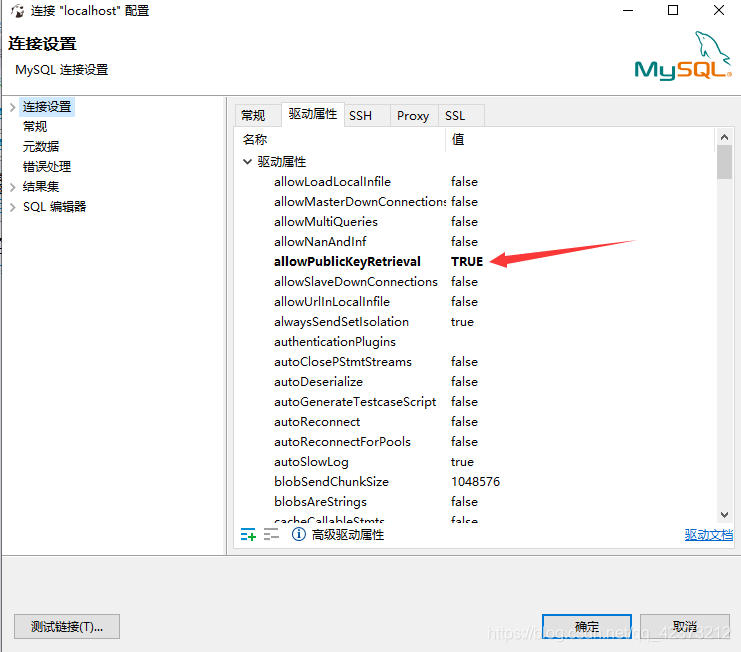Image resolution: width=741 pixels, height=652 pixels.
Task: Click the scroll down arrow of property list
Action: coord(724,515)
